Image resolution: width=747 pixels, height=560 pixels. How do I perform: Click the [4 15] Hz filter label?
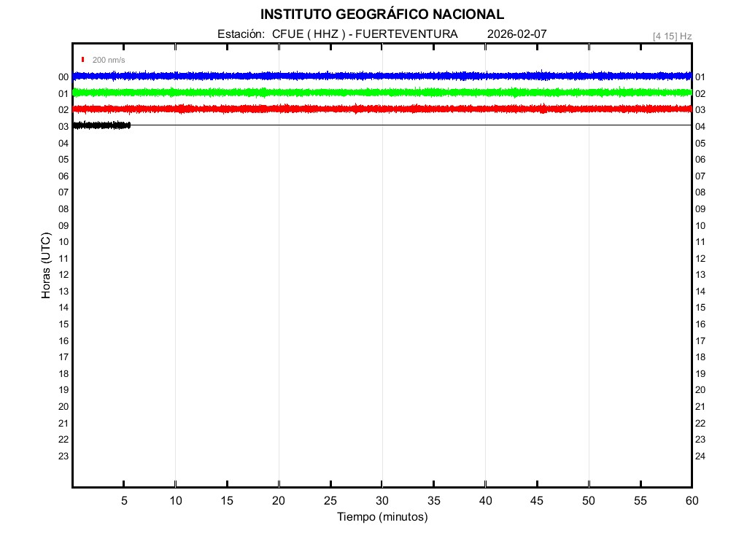tap(672, 36)
